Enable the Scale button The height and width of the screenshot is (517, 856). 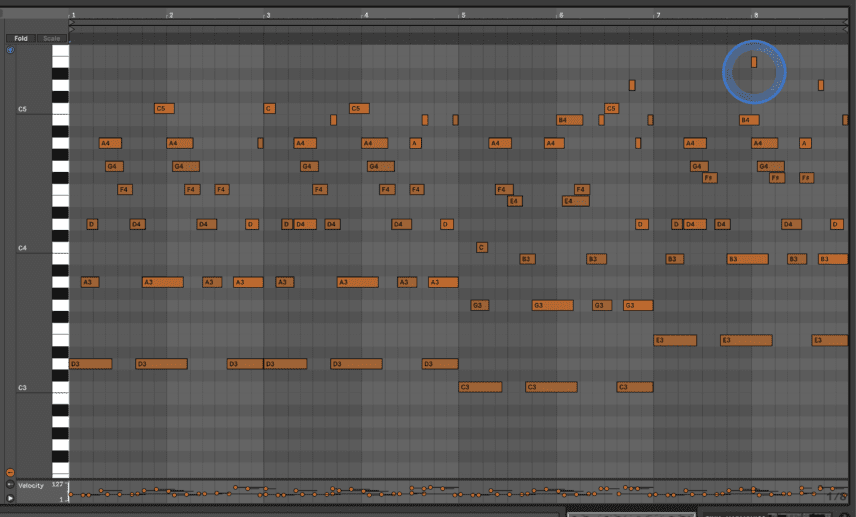[x=52, y=38]
